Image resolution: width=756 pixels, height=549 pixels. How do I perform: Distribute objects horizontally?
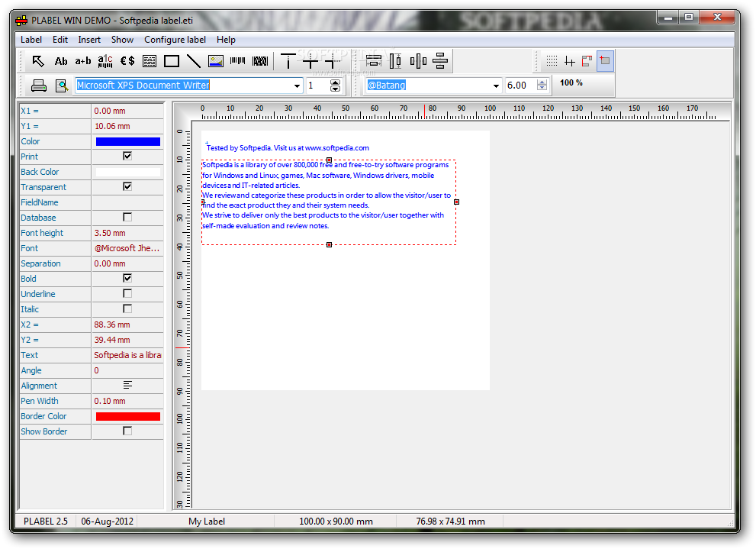[x=418, y=61]
